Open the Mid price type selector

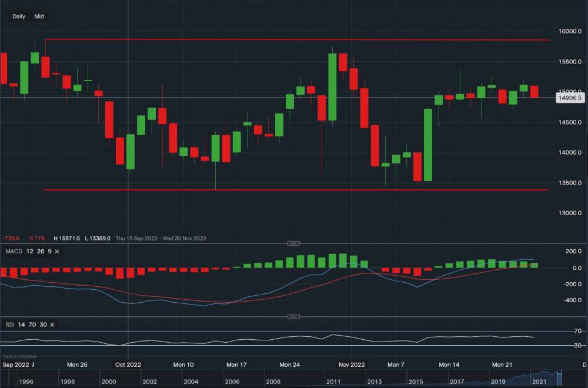coord(39,16)
